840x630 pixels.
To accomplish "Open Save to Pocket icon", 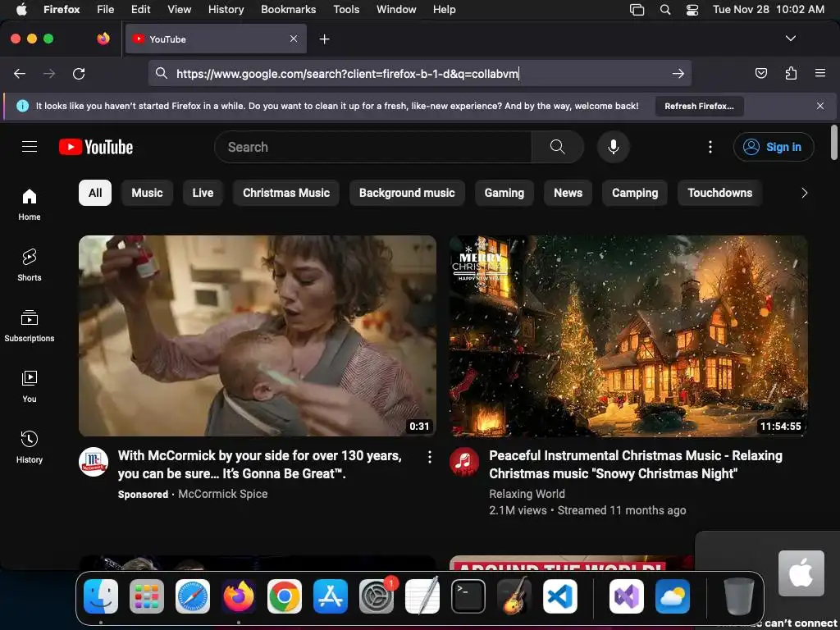I will [x=761, y=73].
